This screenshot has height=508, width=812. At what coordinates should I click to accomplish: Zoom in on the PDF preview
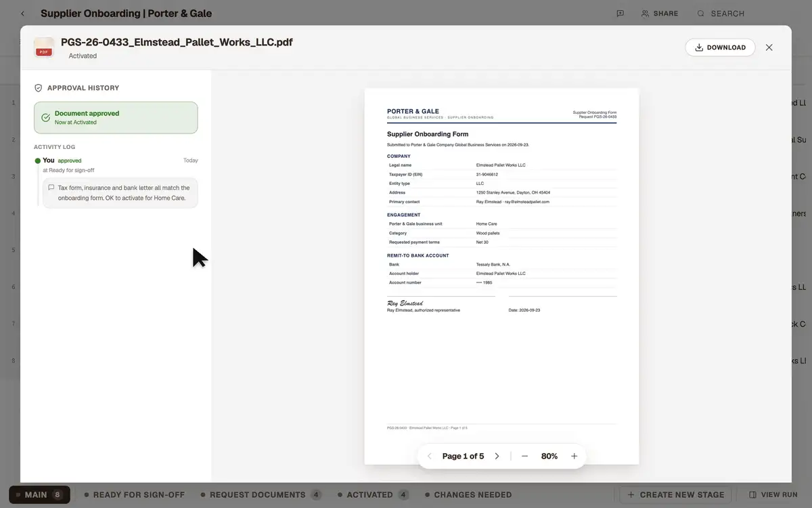point(574,457)
